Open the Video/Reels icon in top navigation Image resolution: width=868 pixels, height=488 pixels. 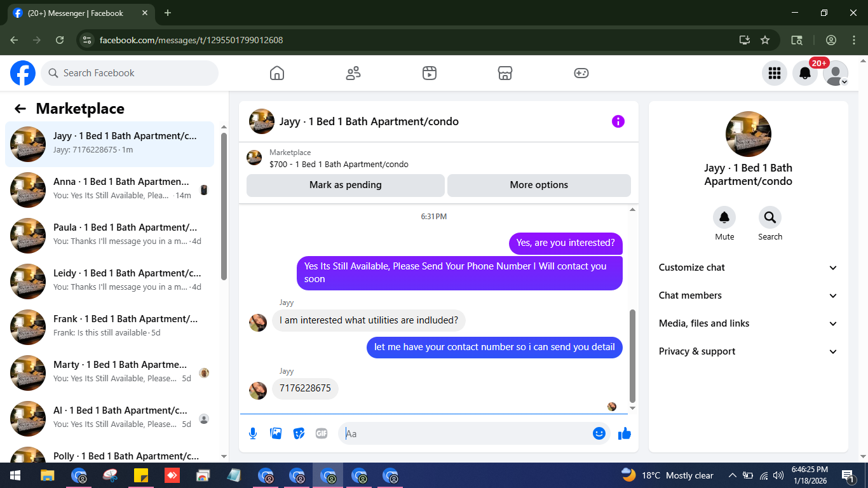[x=430, y=73]
